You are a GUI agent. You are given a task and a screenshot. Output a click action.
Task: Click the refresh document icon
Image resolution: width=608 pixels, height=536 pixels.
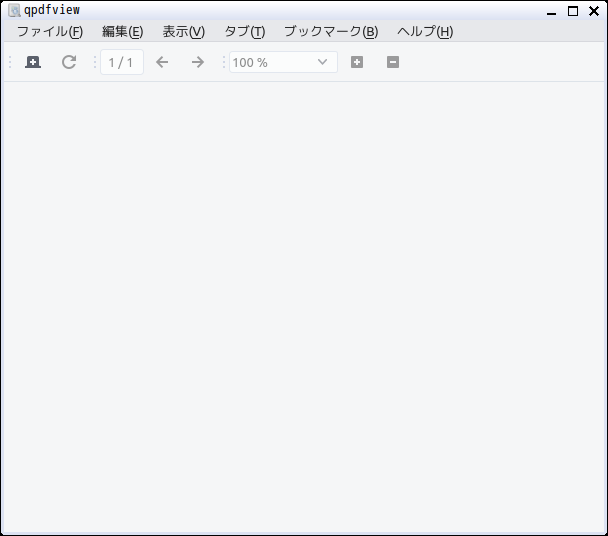tap(69, 62)
